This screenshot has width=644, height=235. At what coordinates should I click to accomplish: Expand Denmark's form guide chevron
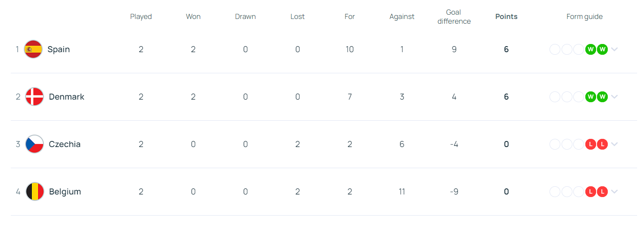pos(615,97)
